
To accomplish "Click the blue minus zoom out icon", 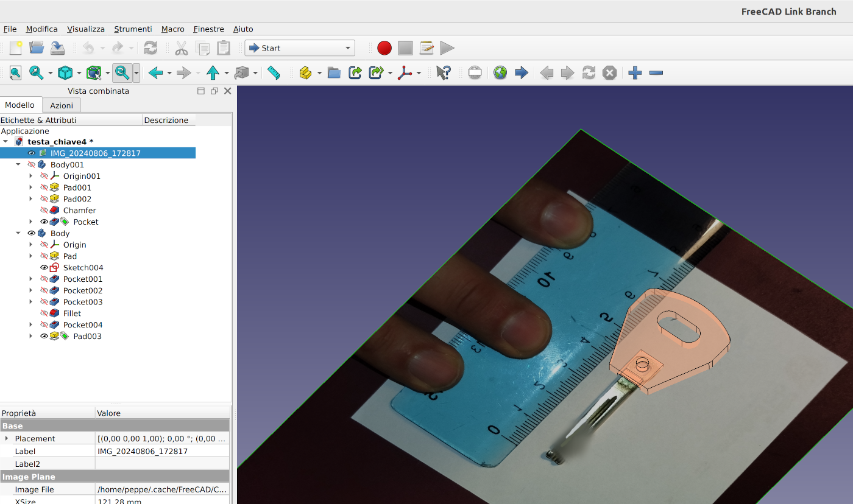I will [656, 73].
